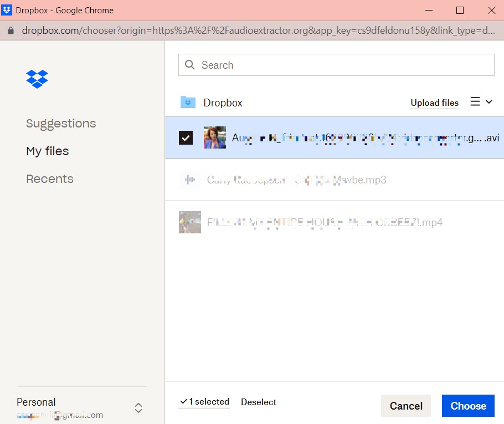Switch to My files
504x424 pixels.
(48, 151)
